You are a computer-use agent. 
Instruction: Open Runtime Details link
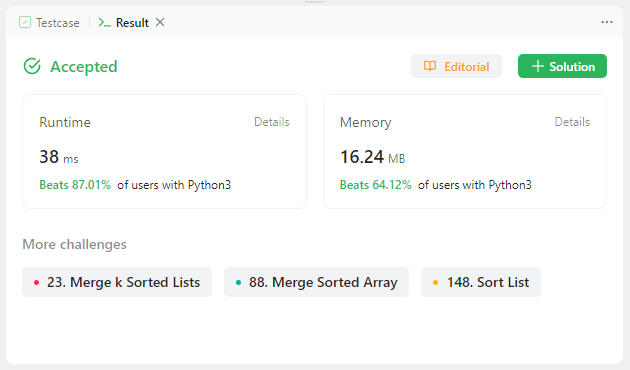coord(272,122)
